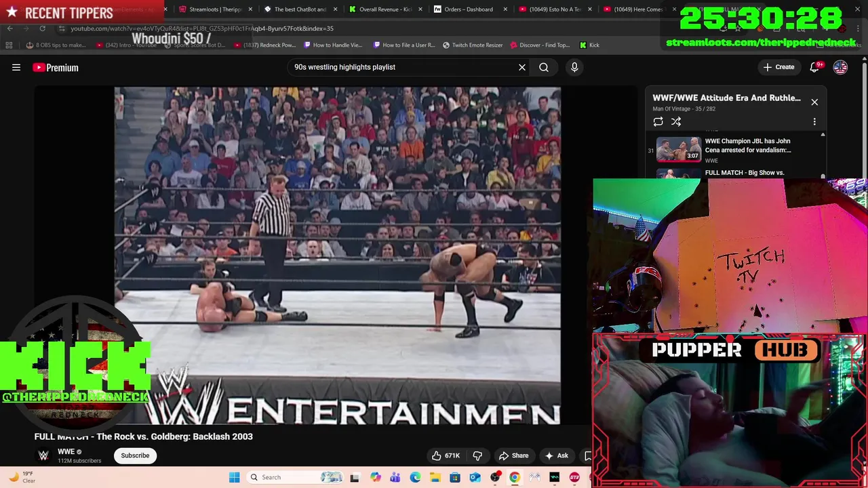This screenshot has width=868, height=488.
Task: Go to the YouTube Premium home logo
Action: 56,67
